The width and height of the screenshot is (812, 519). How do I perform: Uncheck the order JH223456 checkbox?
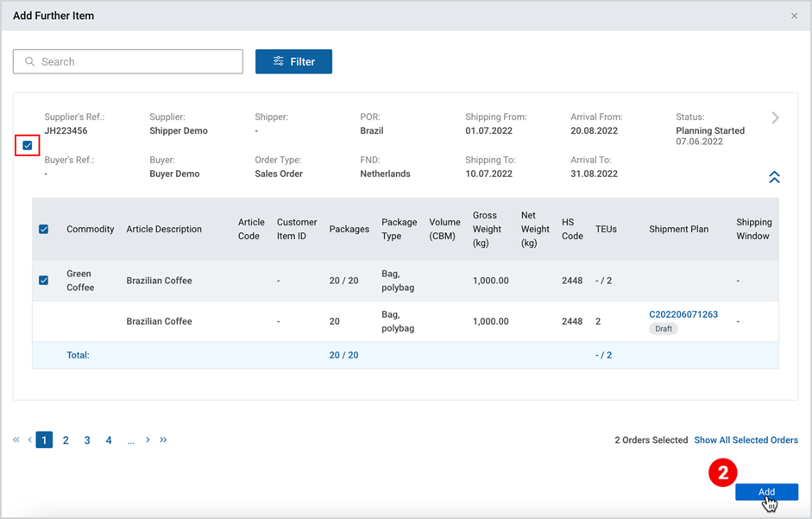[x=28, y=145]
